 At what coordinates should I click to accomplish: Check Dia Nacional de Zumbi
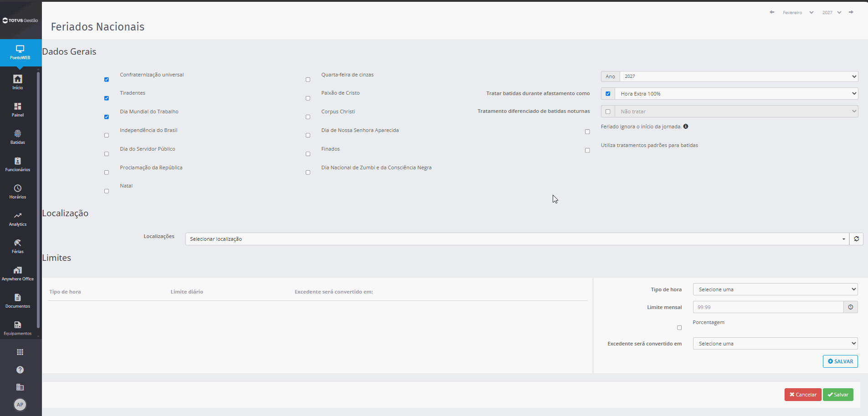(308, 172)
